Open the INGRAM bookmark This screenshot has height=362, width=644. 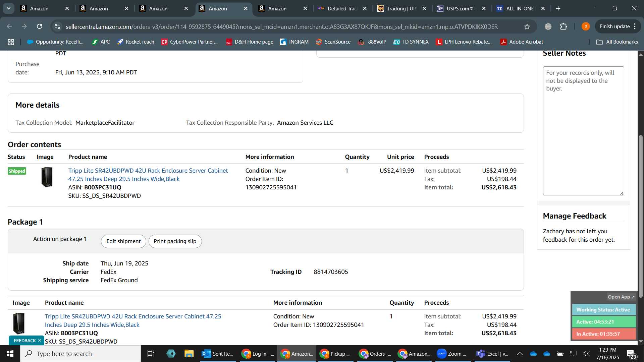tap(294, 42)
